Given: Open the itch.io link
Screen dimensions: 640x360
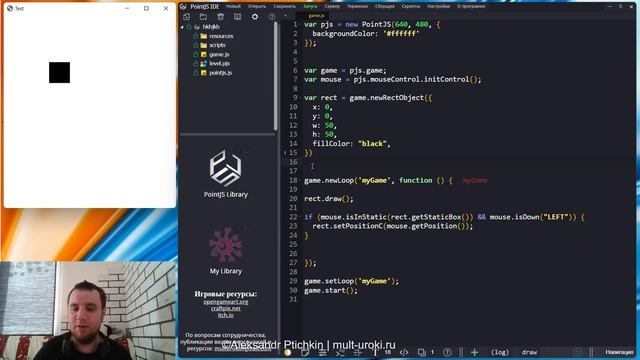Looking at the screenshot, I should (226, 315).
